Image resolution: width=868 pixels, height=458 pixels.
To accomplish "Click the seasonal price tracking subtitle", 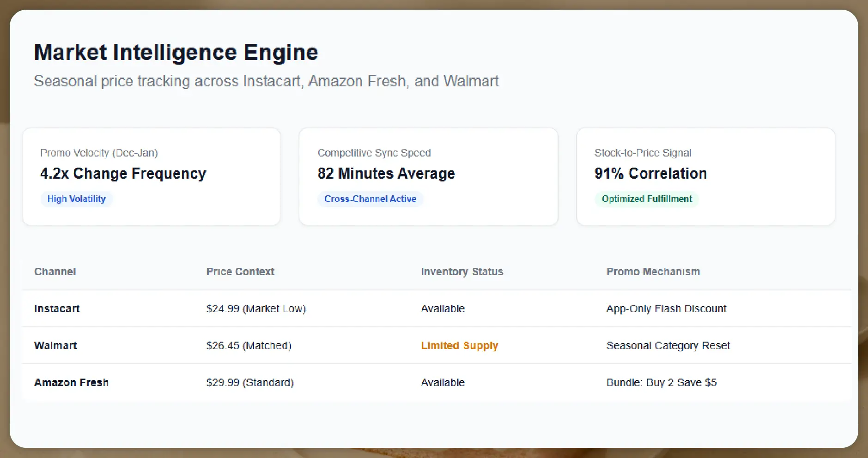I will coord(266,81).
